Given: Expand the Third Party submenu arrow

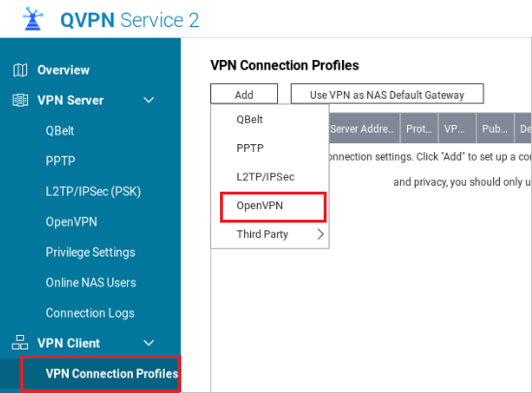Looking at the screenshot, I should [321, 234].
